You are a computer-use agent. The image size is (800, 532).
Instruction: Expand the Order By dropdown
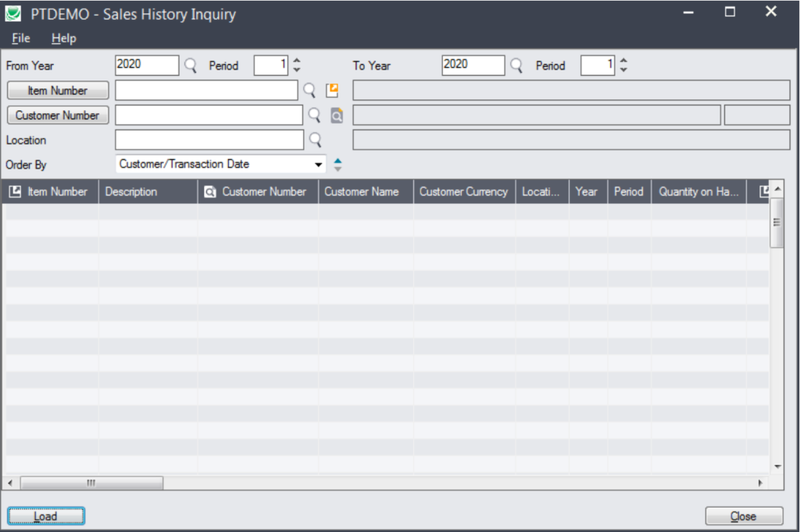click(319, 164)
